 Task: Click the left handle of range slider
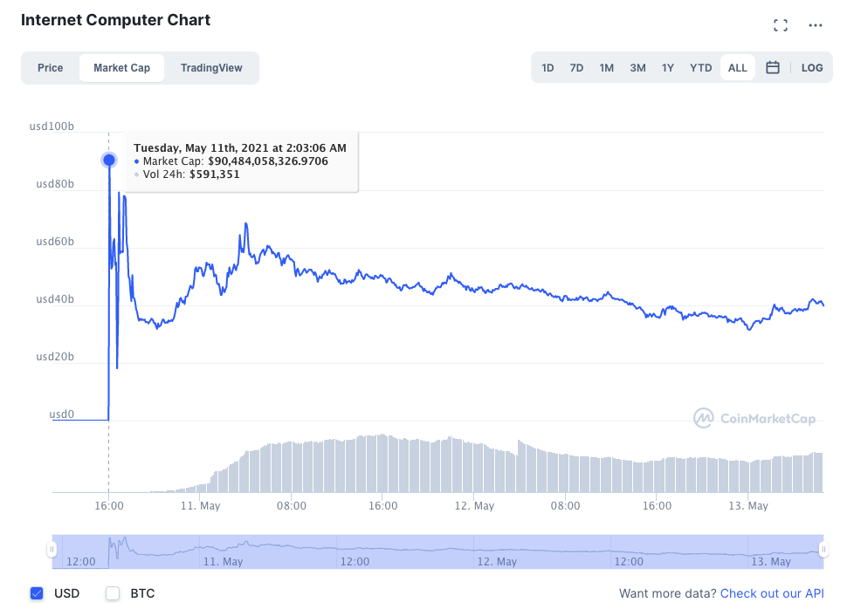52,550
